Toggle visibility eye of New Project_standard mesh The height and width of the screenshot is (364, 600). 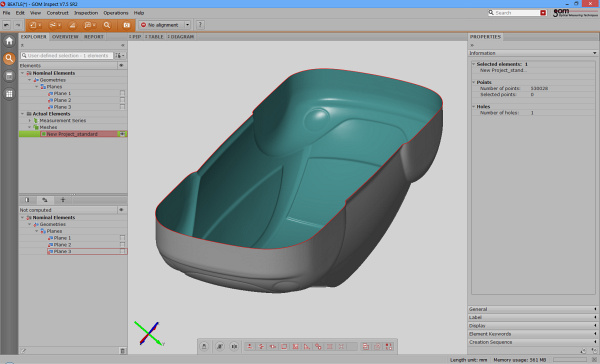point(122,134)
